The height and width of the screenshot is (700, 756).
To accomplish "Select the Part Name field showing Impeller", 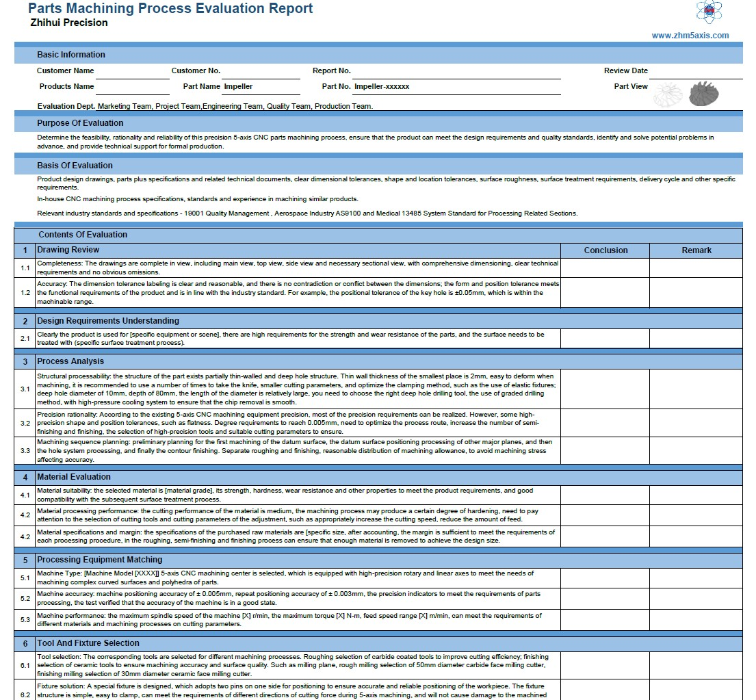I will point(260,88).
